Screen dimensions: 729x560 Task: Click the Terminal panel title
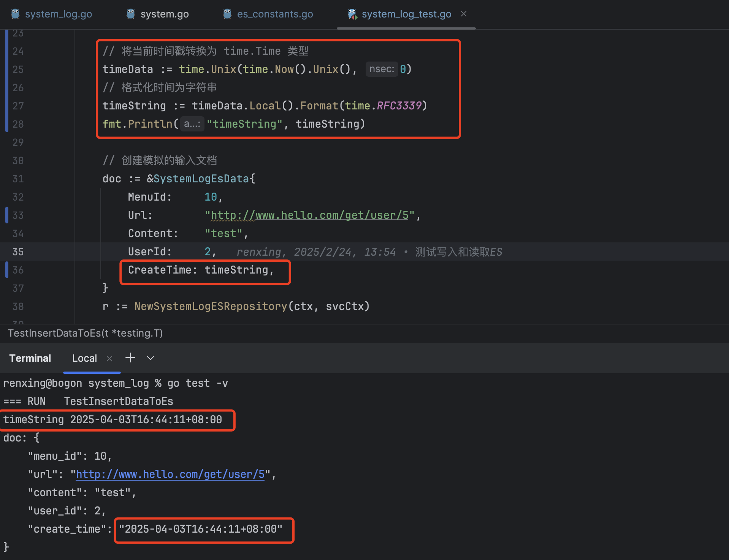(x=30, y=358)
